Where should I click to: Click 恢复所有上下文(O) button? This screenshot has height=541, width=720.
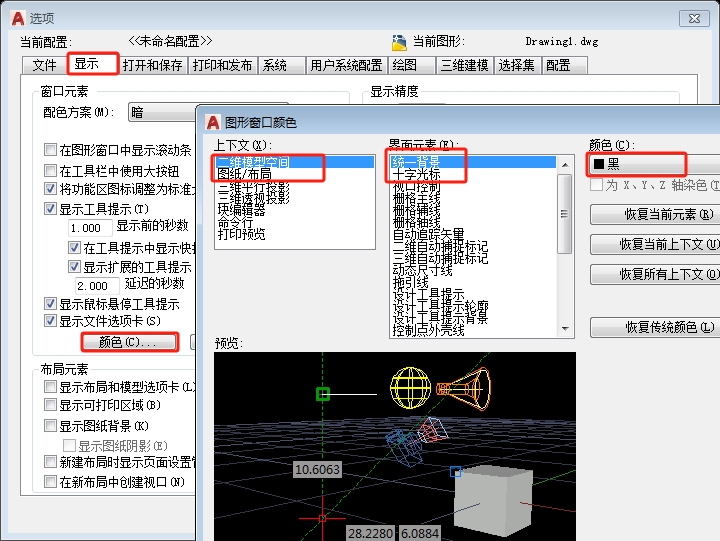[655, 275]
